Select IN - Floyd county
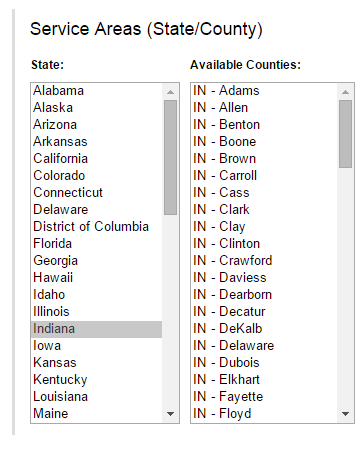 tap(264, 414)
